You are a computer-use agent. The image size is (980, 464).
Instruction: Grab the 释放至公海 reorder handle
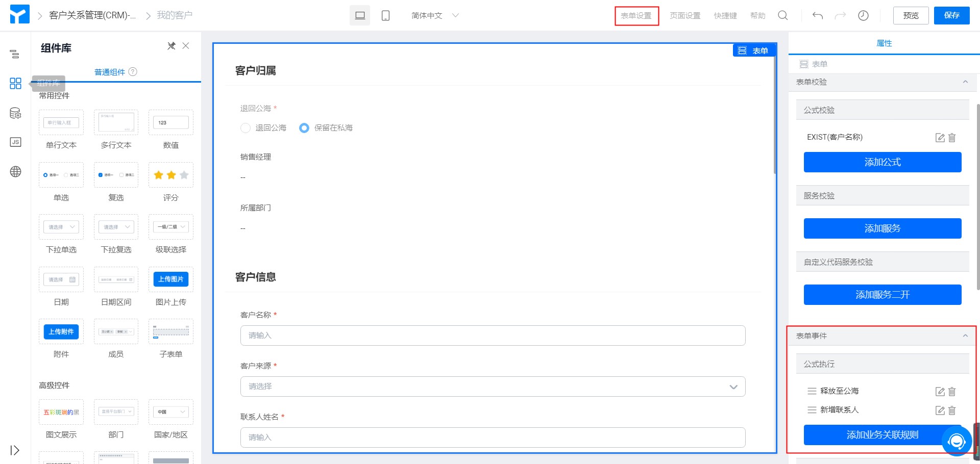pos(812,391)
